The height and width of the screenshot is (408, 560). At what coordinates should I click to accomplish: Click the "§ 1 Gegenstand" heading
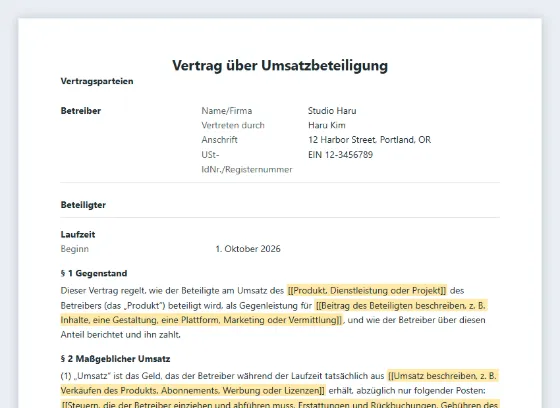[x=94, y=273]
